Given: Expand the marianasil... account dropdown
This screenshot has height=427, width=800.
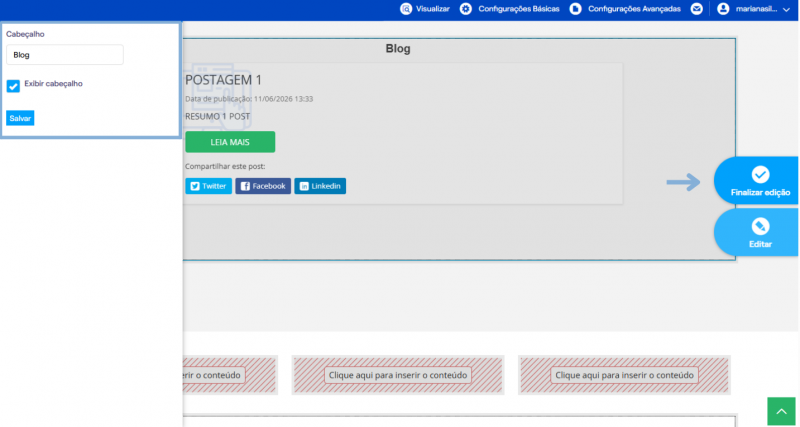Looking at the screenshot, I should [786, 9].
